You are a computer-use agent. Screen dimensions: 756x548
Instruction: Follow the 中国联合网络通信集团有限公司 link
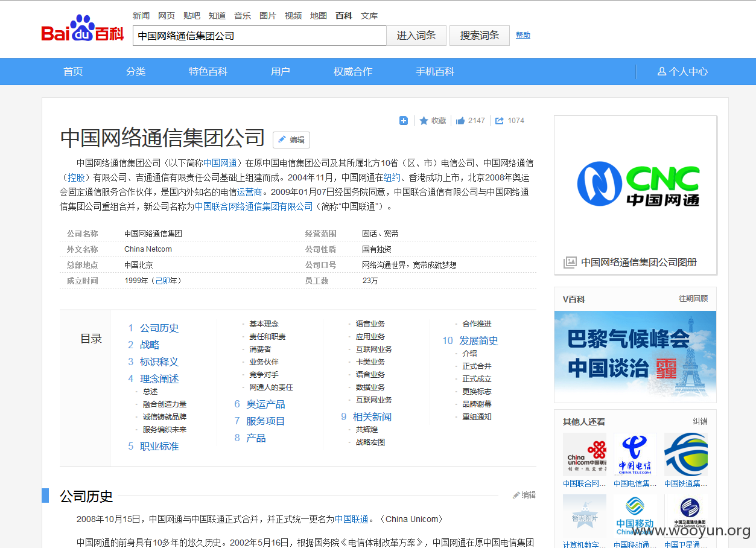coord(254,206)
